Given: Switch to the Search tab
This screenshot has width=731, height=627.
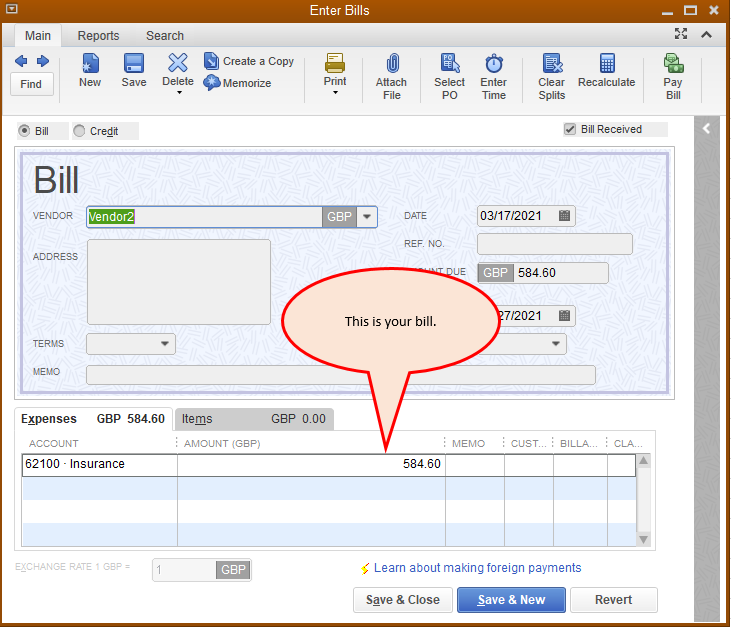Looking at the screenshot, I should (x=165, y=35).
